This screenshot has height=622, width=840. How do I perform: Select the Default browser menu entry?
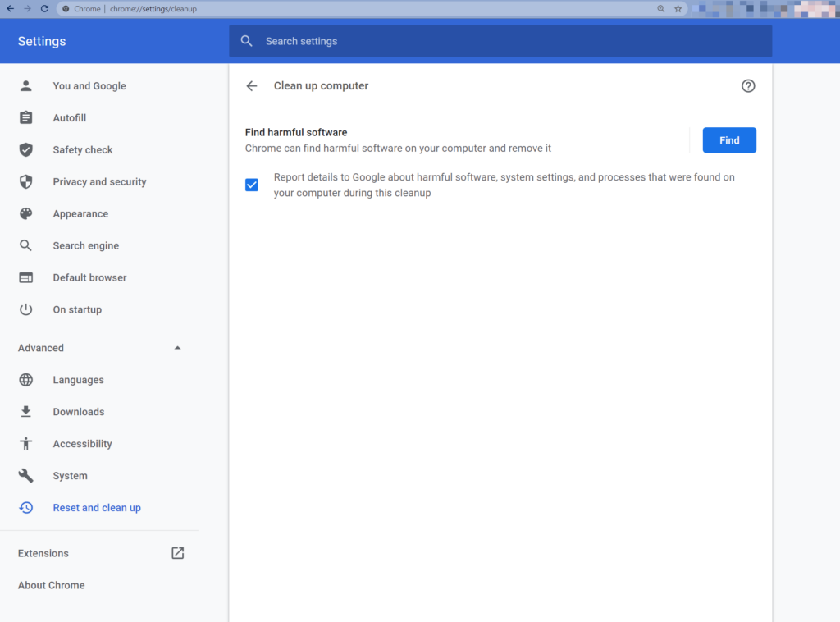[x=89, y=277]
